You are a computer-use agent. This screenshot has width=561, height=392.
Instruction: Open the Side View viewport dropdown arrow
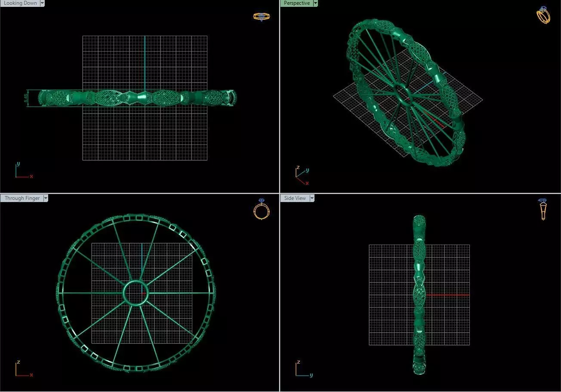click(312, 198)
